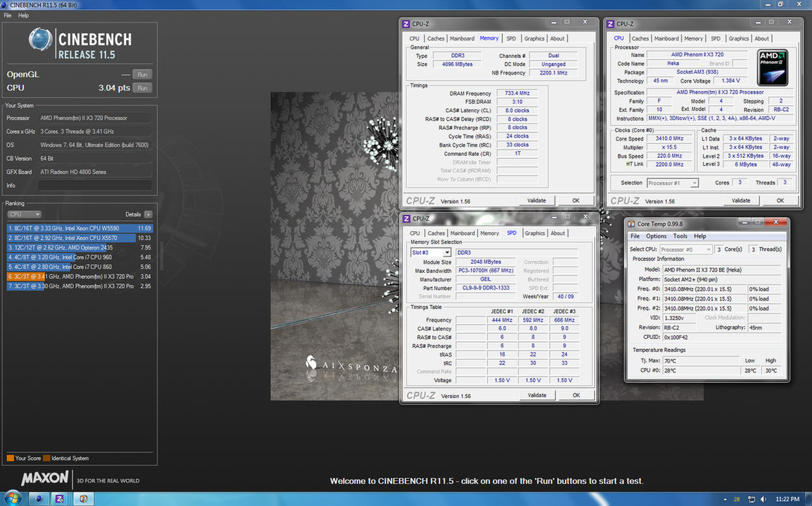Viewport: 812px width, 506px height.
Task: Switch to Caches tab in CPU window
Action: (x=640, y=39)
